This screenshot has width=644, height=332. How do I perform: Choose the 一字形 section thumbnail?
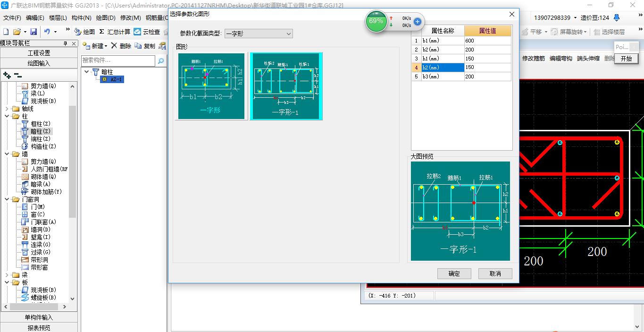(x=211, y=86)
